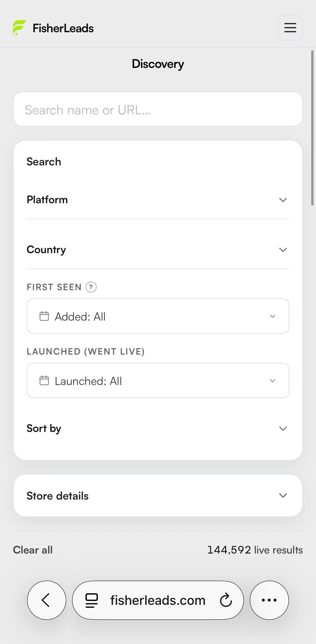Click the calendar icon in Launched field
This screenshot has height=644, width=316.
tap(44, 380)
